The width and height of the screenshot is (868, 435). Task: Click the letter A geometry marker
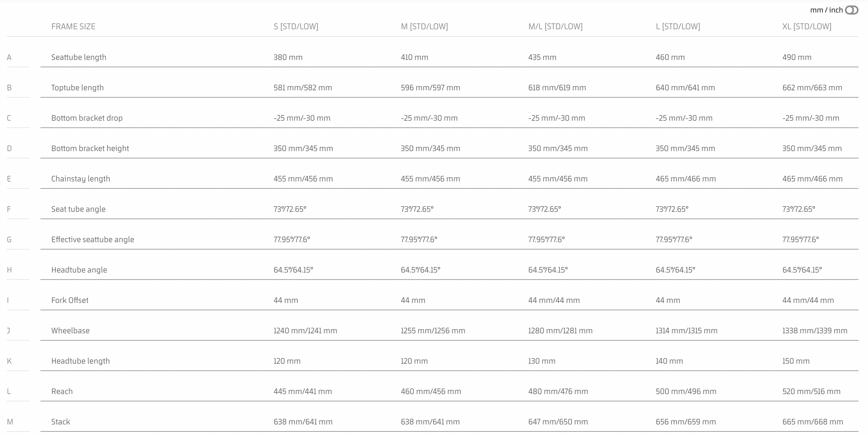(x=9, y=57)
